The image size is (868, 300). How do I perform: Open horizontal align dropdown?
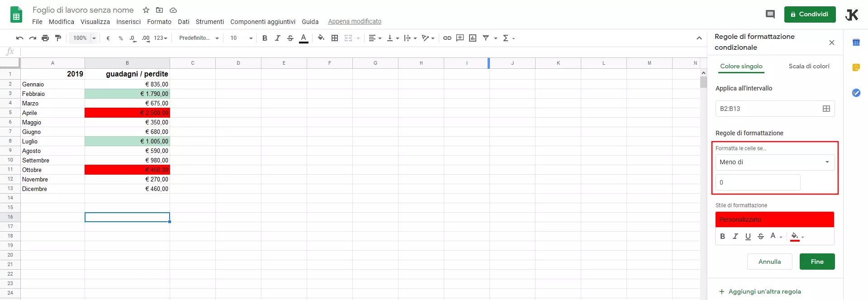pos(375,38)
